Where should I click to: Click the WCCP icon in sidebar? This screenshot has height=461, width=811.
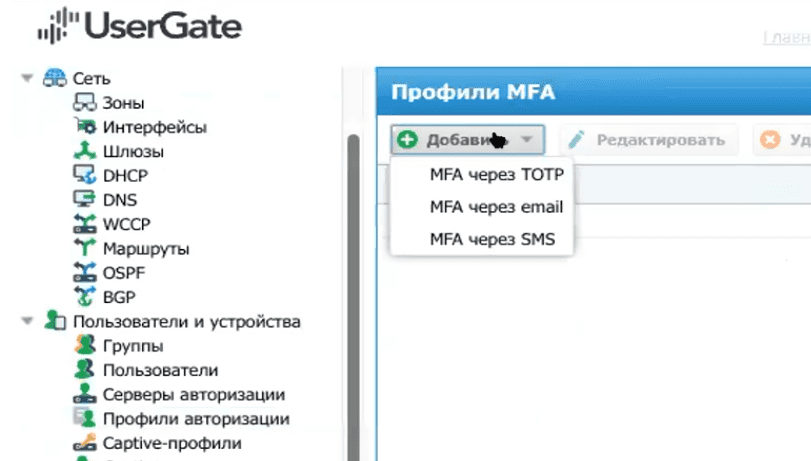click(x=85, y=223)
